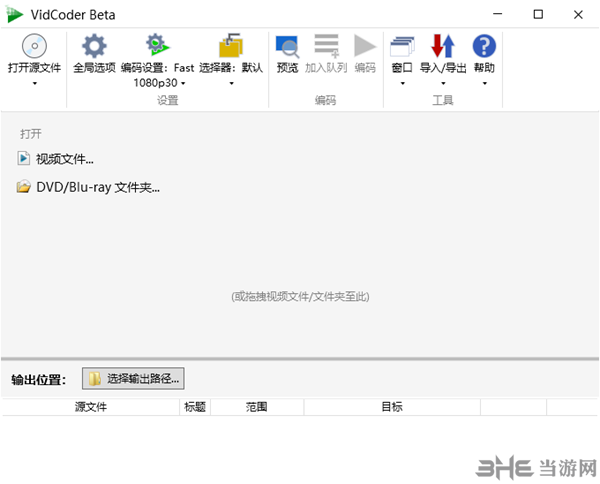Expand the 导入/导出 dropdown arrow
Viewport: 600px width, 484px height.
pyautogui.click(x=443, y=83)
